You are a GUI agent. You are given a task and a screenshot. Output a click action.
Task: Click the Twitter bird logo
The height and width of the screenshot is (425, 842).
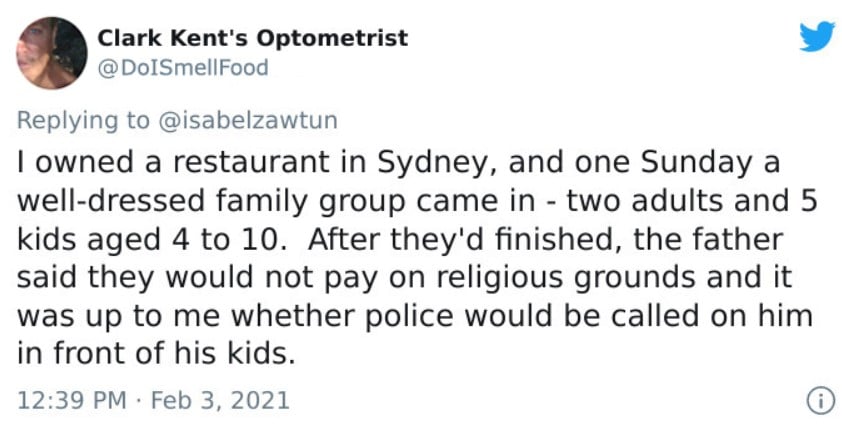pos(817,38)
